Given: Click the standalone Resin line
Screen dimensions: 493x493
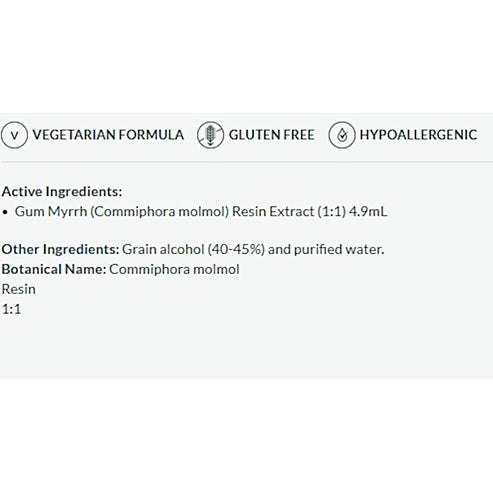Looking at the screenshot, I should 19,289.
